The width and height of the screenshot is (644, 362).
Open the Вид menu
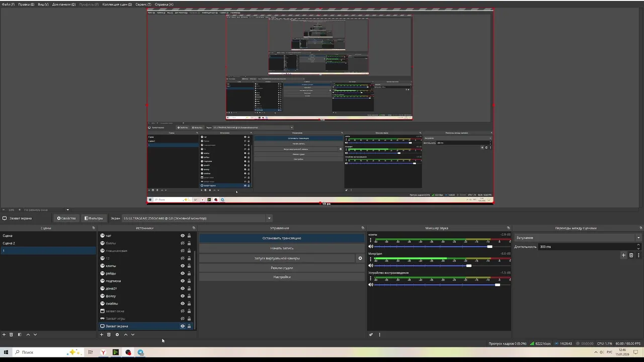click(x=43, y=4)
